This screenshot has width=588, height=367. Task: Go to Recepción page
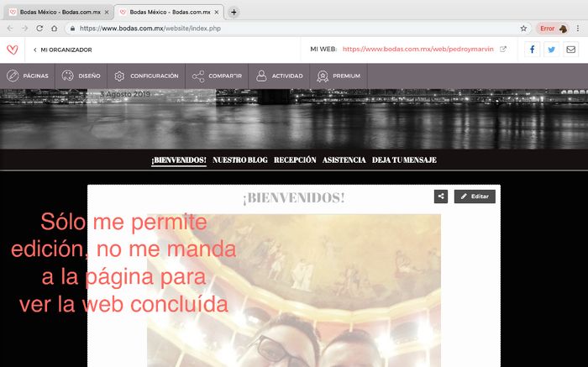point(295,160)
